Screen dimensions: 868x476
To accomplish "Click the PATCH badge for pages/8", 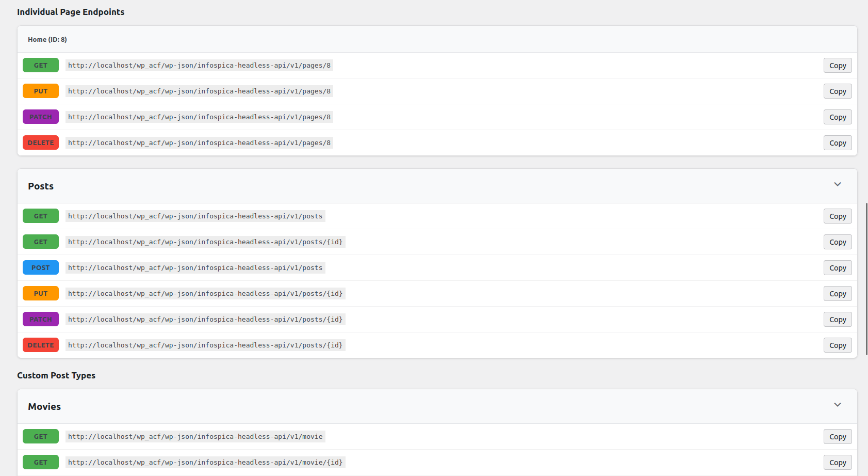I will pyautogui.click(x=40, y=117).
